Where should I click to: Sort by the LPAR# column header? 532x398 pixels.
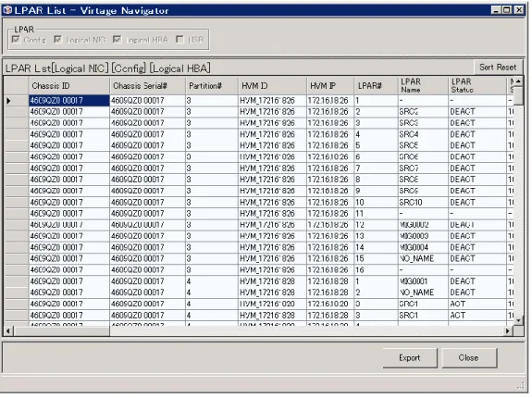[376, 86]
